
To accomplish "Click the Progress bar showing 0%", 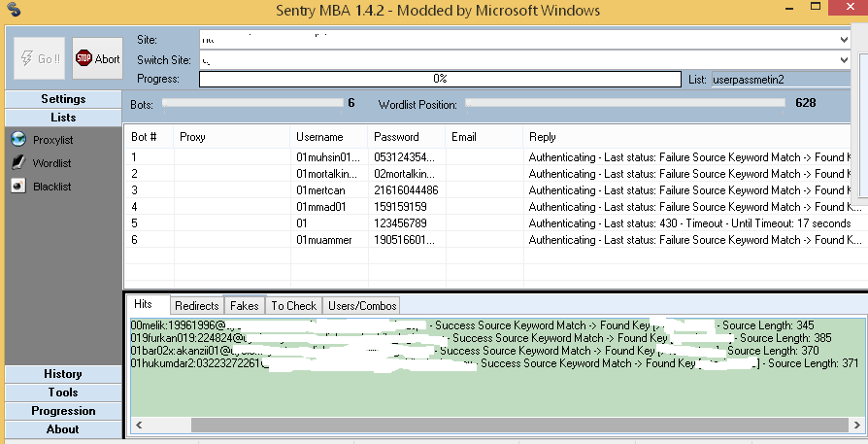I will click(440, 79).
